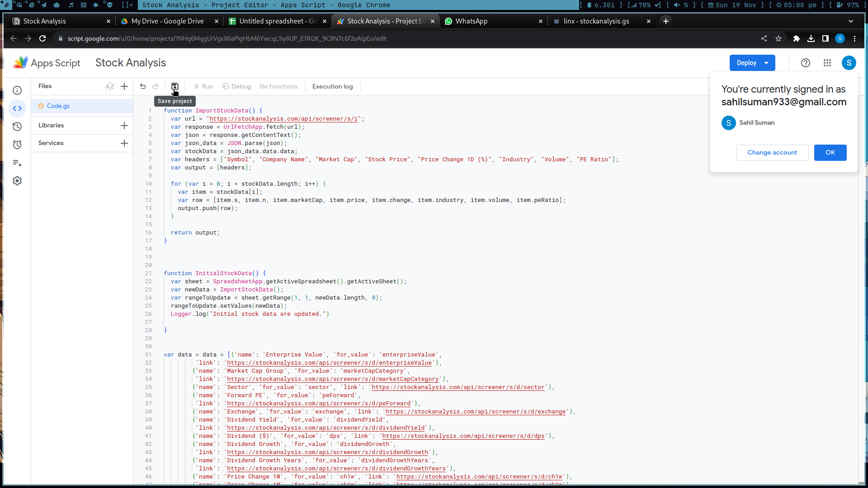
Task: Confirm sign-in popup with OK
Action: point(830,153)
